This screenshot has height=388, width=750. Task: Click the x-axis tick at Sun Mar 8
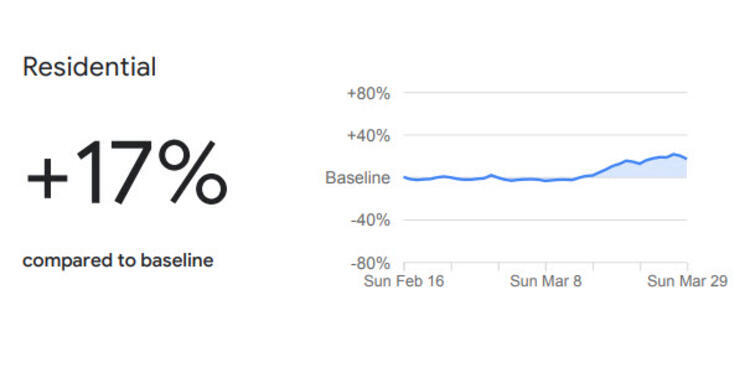click(x=546, y=266)
